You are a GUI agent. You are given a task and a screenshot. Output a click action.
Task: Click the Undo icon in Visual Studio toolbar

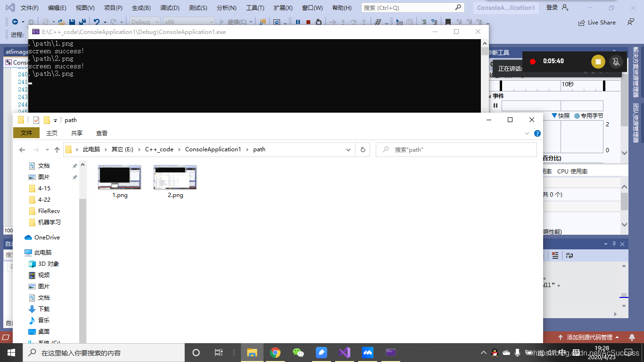(x=97, y=21)
